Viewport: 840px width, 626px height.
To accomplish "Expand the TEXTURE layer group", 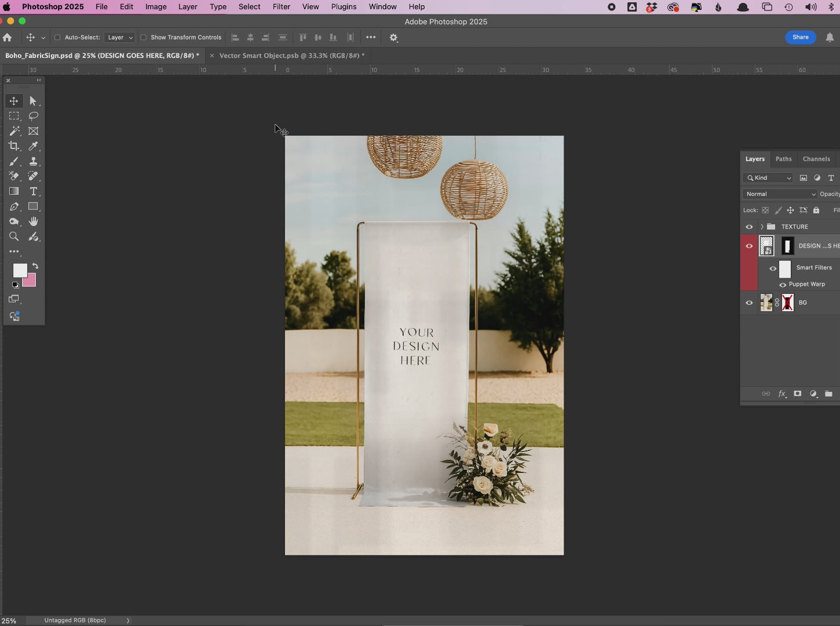I will 762,227.
